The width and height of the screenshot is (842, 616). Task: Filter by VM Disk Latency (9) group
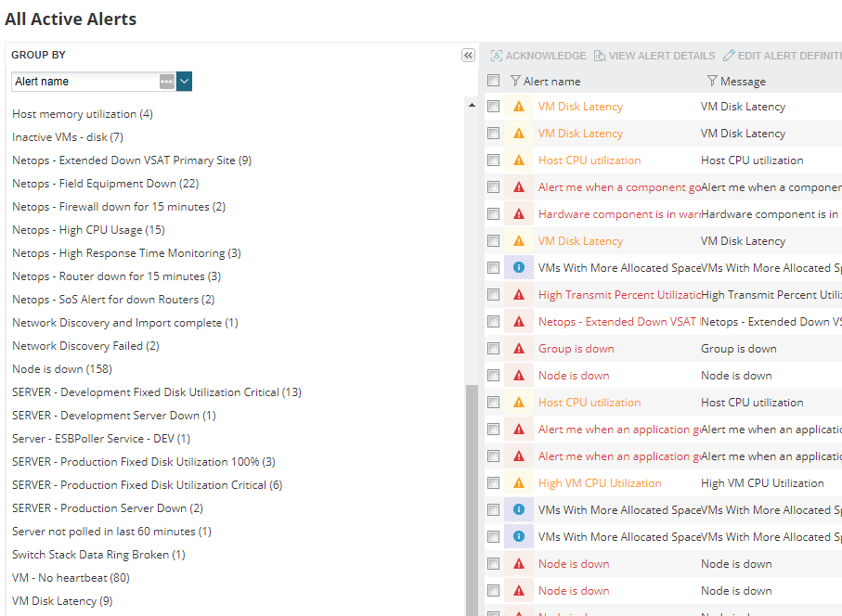pos(62,600)
